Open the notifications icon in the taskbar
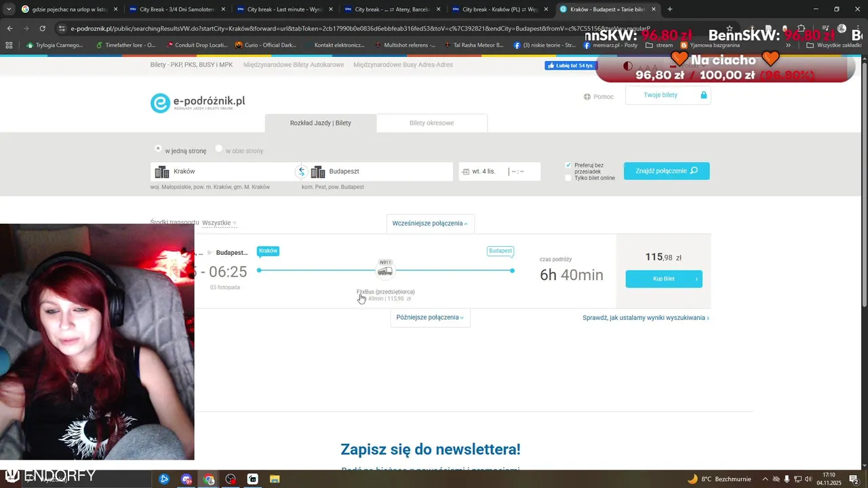The height and width of the screenshot is (488, 868). [x=854, y=479]
